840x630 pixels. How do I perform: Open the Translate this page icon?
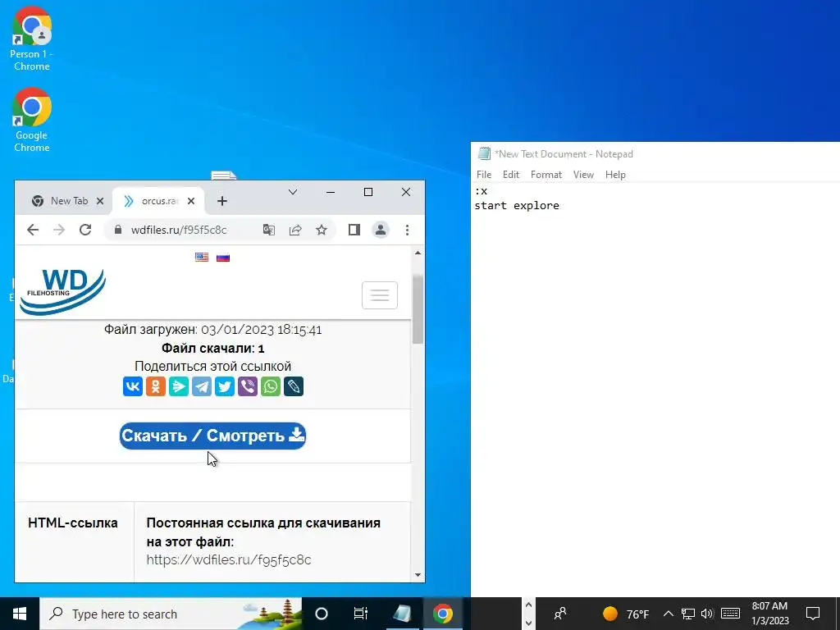[269, 230]
